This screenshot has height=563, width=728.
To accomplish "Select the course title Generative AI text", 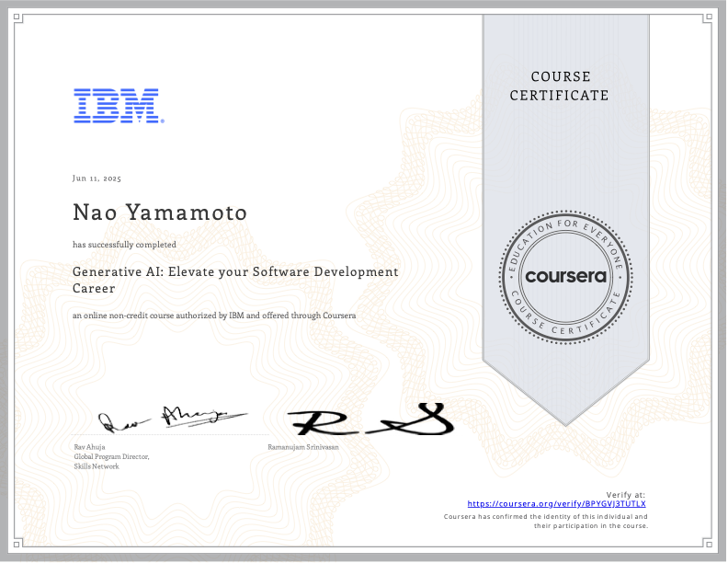I will pos(235,280).
